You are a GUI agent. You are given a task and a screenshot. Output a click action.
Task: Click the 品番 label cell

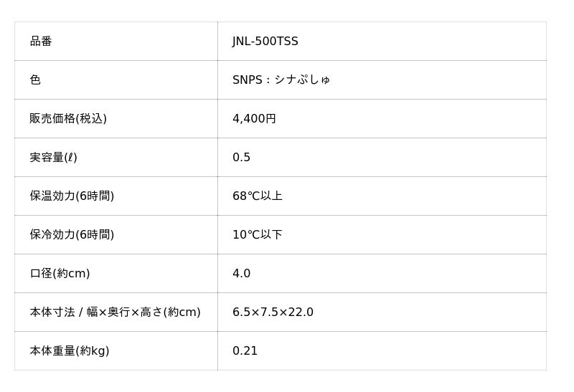41,42
